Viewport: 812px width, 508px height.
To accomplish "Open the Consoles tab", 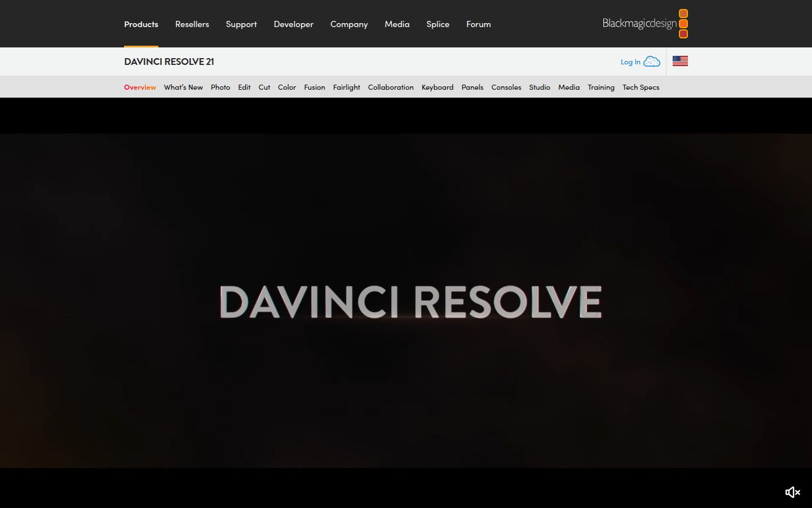I will pos(506,87).
